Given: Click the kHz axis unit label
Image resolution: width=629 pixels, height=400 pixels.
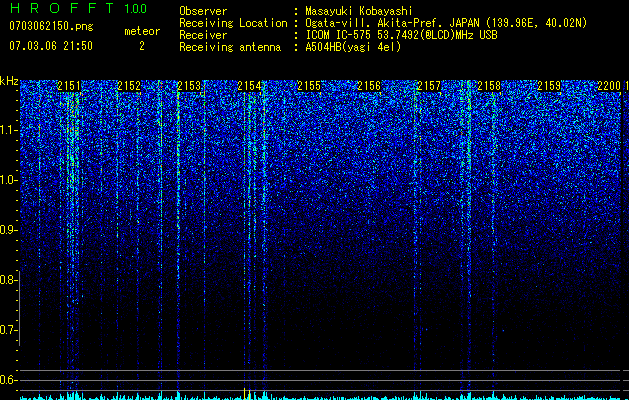Looking at the screenshot, I should 9,81.
